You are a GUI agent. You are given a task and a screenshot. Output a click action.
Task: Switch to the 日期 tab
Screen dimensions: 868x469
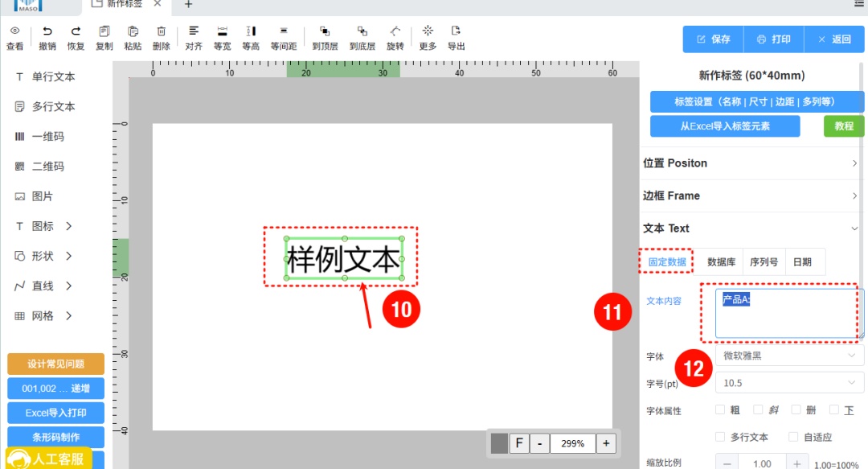pos(802,262)
